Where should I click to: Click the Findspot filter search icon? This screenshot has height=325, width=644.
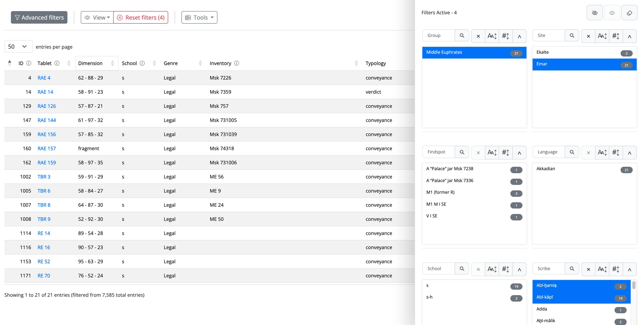[462, 152]
